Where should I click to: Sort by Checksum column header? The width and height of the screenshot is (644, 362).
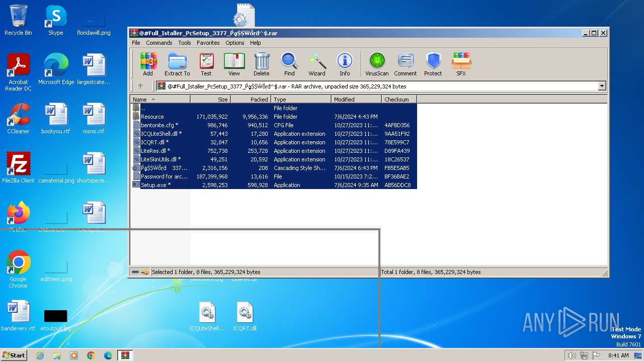pyautogui.click(x=399, y=100)
